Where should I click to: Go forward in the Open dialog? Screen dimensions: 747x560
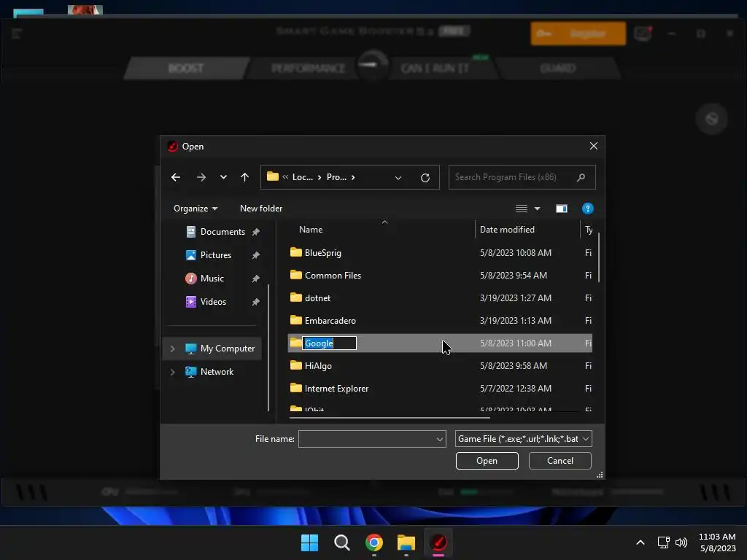click(x=201, y=177)
